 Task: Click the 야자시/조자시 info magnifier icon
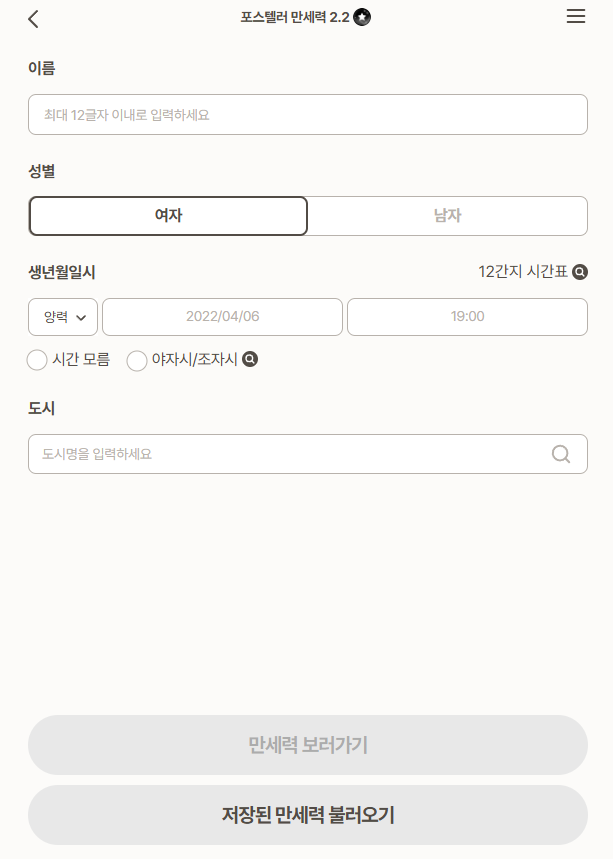[250, 359]
